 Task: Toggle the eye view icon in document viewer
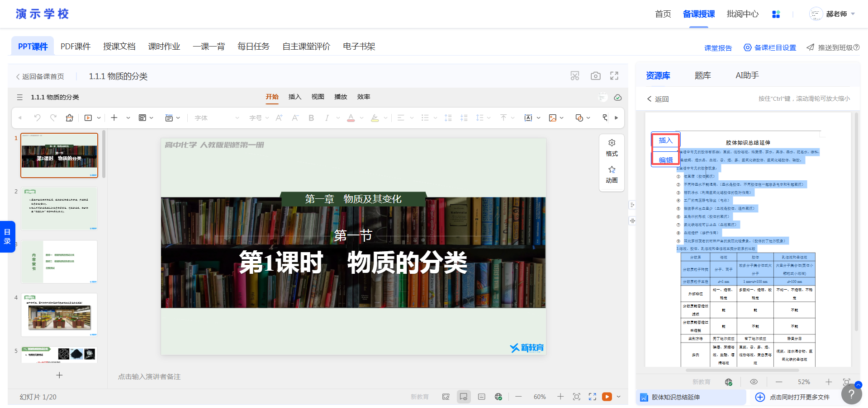coord(754,382)
